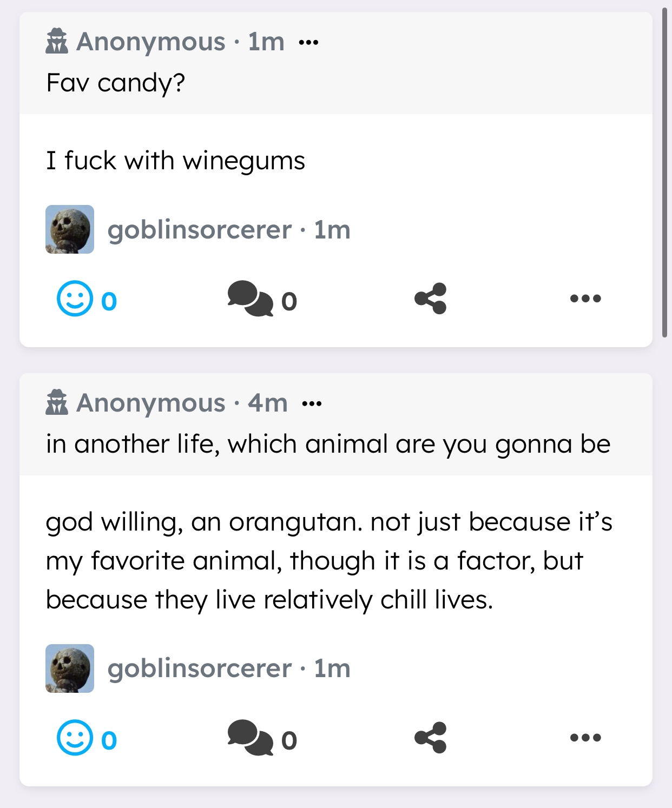Share the orangutan answer
This screenshot has height=808, width=672.
(431, 738)
